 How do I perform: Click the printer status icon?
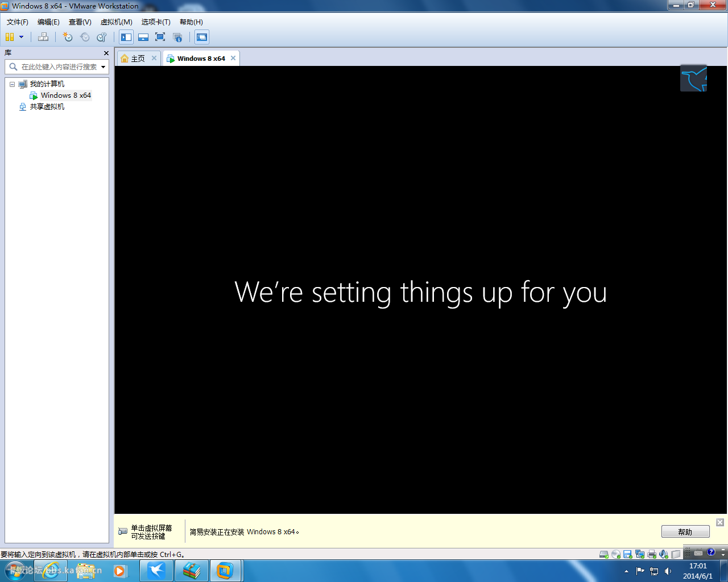[652, 554]
